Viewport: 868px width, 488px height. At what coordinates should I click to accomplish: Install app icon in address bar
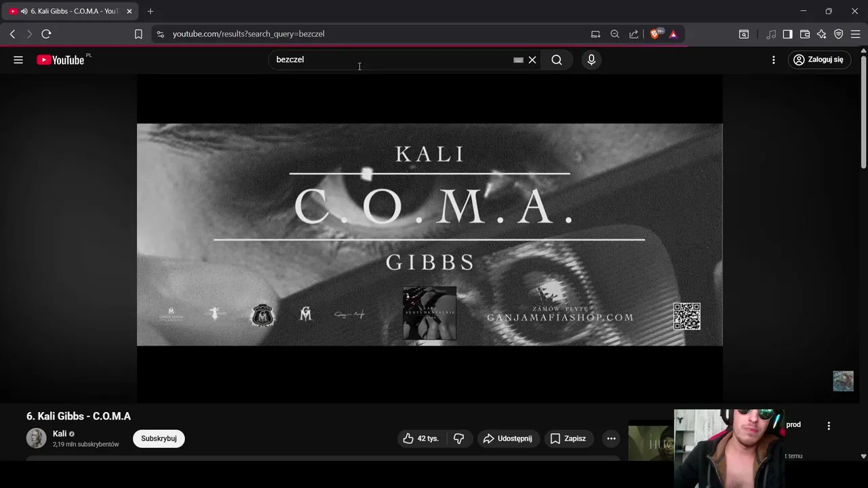[x=595, y=34]
